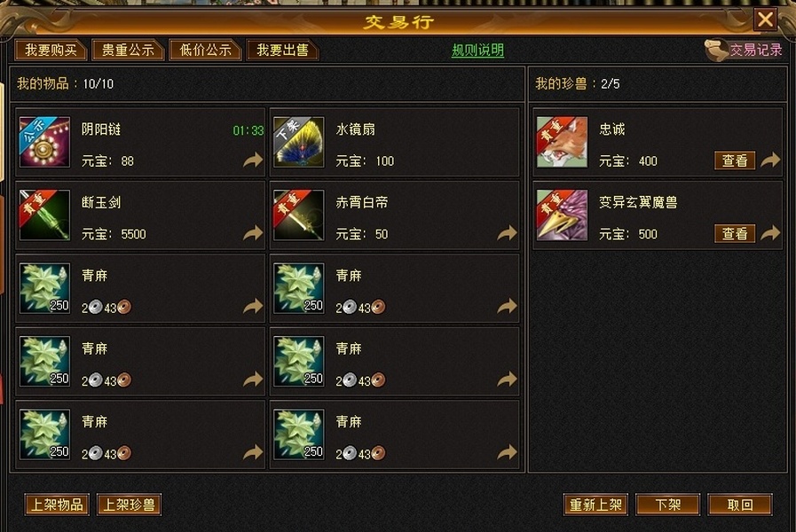Switch to the 我要购买 tab

tap(51, 51)
